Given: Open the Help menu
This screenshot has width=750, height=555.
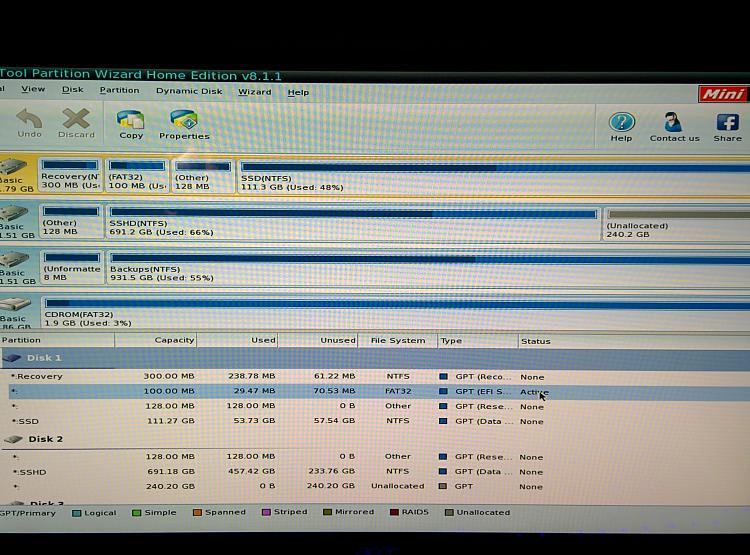Looking at the screenshot, I should click(x=298, y=92).
